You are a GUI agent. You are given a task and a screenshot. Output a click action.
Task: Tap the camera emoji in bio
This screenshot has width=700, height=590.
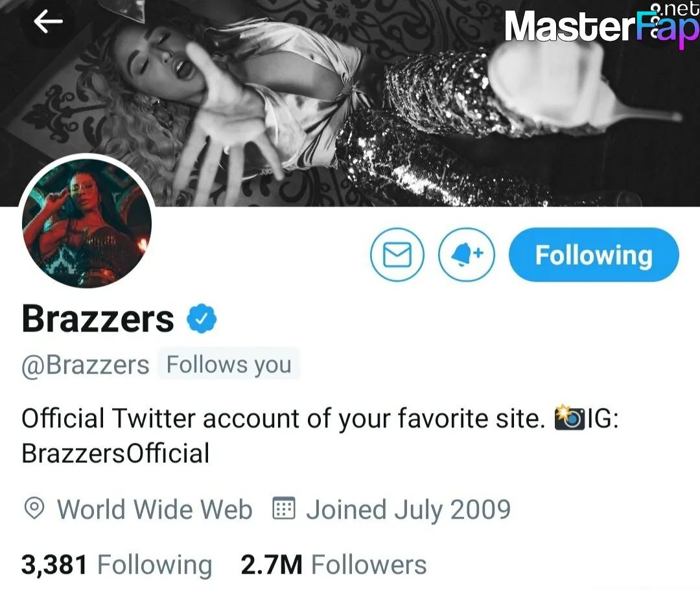click(569, 418)
